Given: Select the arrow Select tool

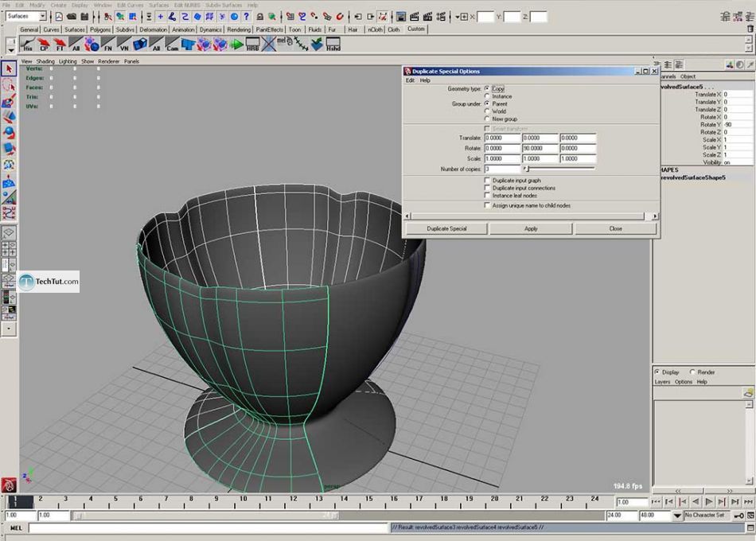Looking at the screenshot, I should click(x=9, y=69).
